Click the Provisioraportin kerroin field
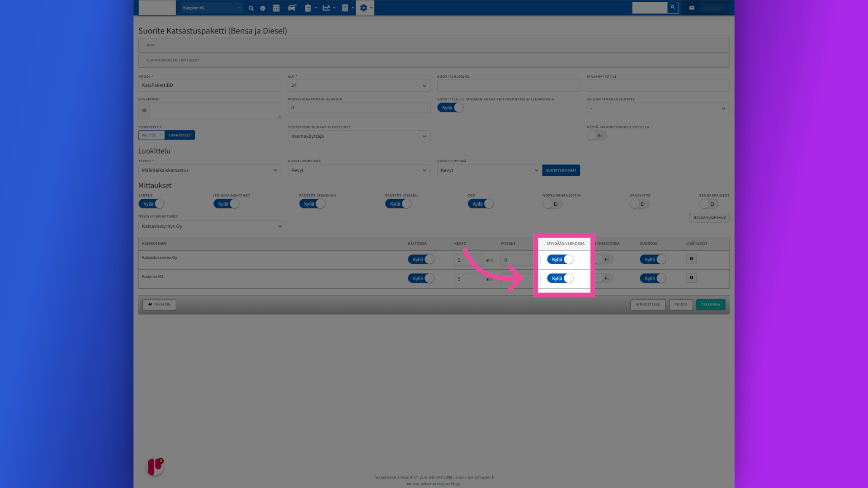 pos(359,108)
